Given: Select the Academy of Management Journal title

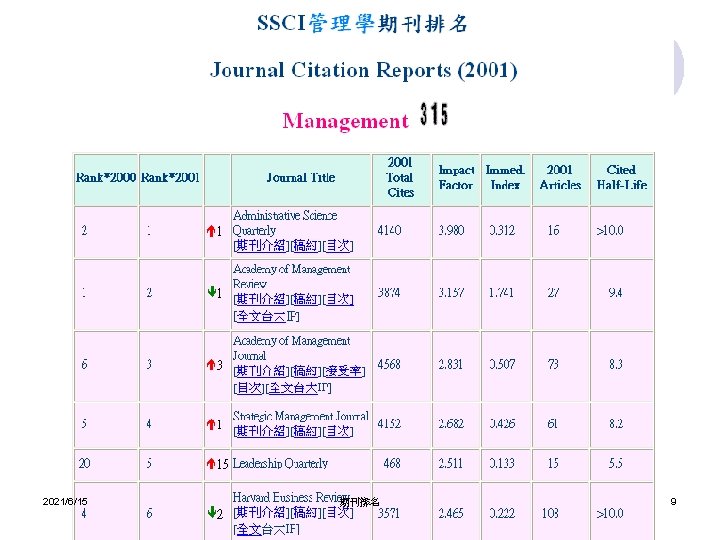Looking at the screenshot, I should [291, 348].
